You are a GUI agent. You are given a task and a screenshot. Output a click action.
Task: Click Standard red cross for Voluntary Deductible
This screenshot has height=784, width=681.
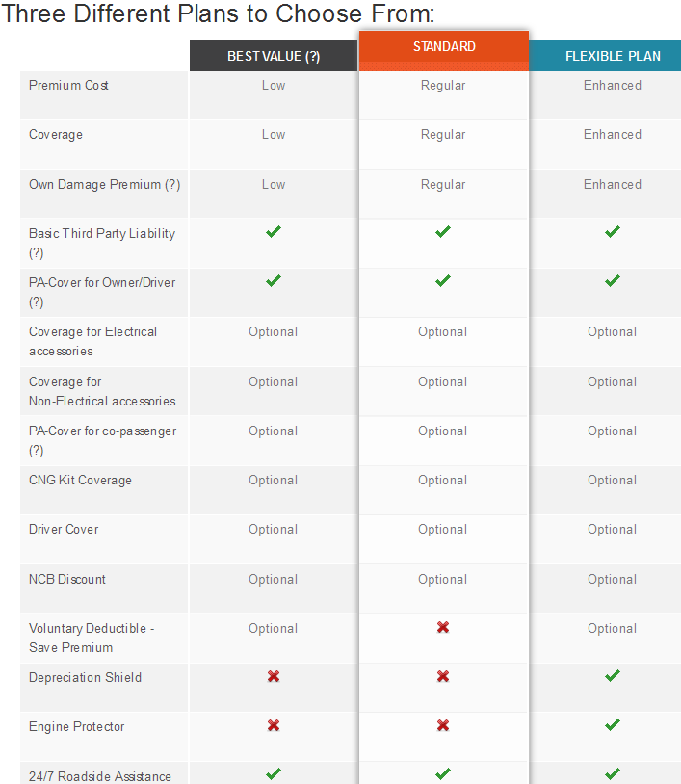pos(443,627)
